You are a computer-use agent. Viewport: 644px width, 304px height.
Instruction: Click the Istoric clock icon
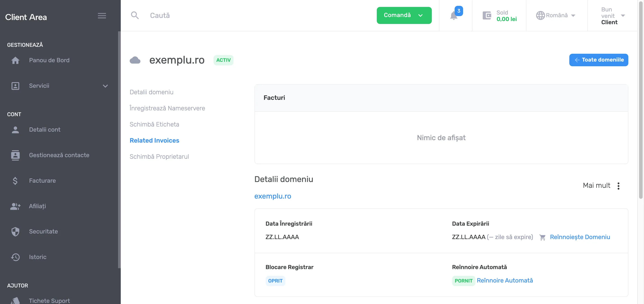pyautogui.click(x=15, y=257)
